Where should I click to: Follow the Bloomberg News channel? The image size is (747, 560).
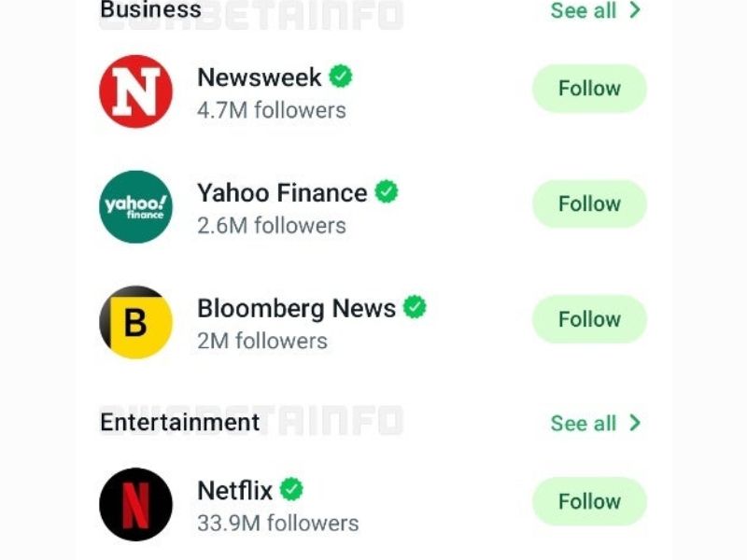point(589,319)
